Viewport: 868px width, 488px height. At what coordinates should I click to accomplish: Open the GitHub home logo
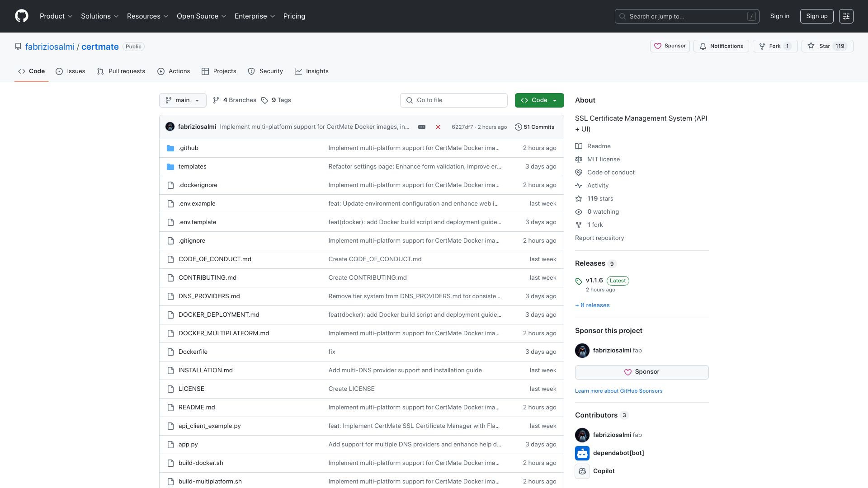coord(22,16)
